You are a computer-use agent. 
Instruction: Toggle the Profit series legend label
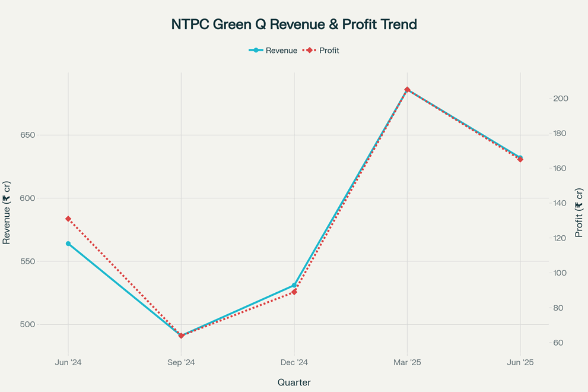click(x=329, y=50)
